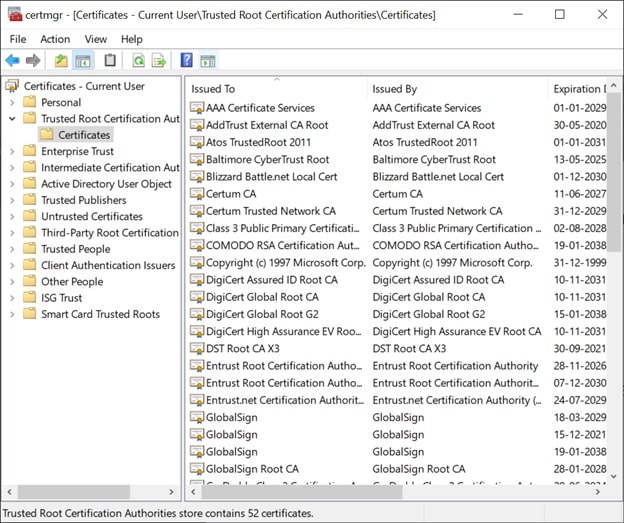Expand the Enterprise Trust tree node
Image resolution: width=624 pixels, height=523 pixels.
click(x=11, y=151)
